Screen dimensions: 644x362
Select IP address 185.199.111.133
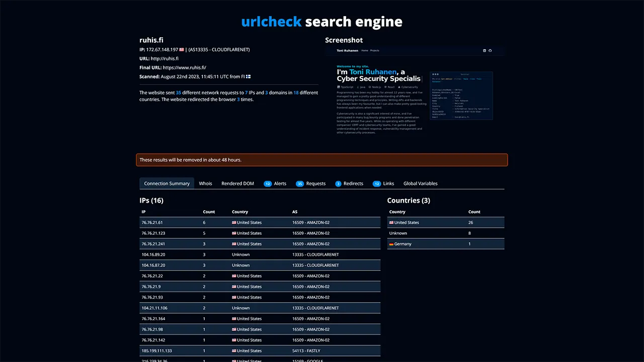[x=156, y=351]
